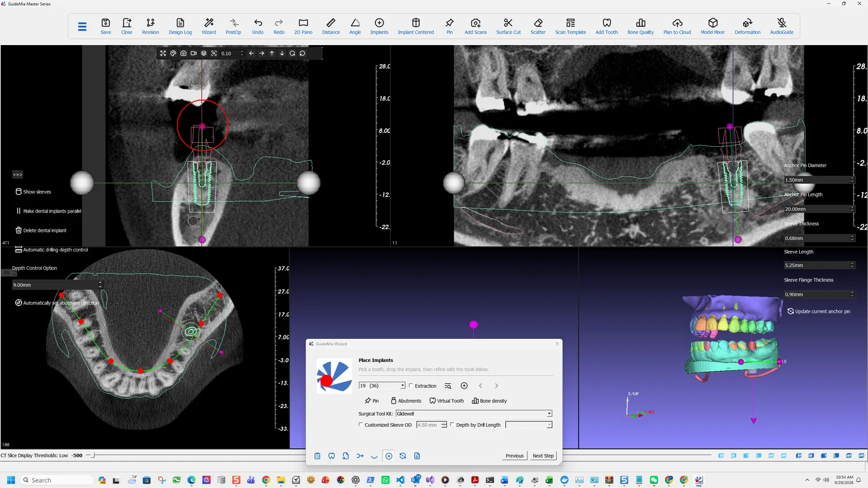Click Update current anchor pin
Image resolution: width=868 pixels, height=488 pixels.
(x=819, y=311)
